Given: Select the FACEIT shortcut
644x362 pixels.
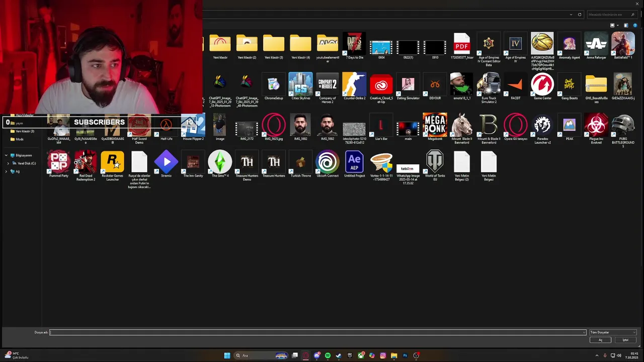Looking at the screenshot, I should pyautogui.click(x=516, y=86).
